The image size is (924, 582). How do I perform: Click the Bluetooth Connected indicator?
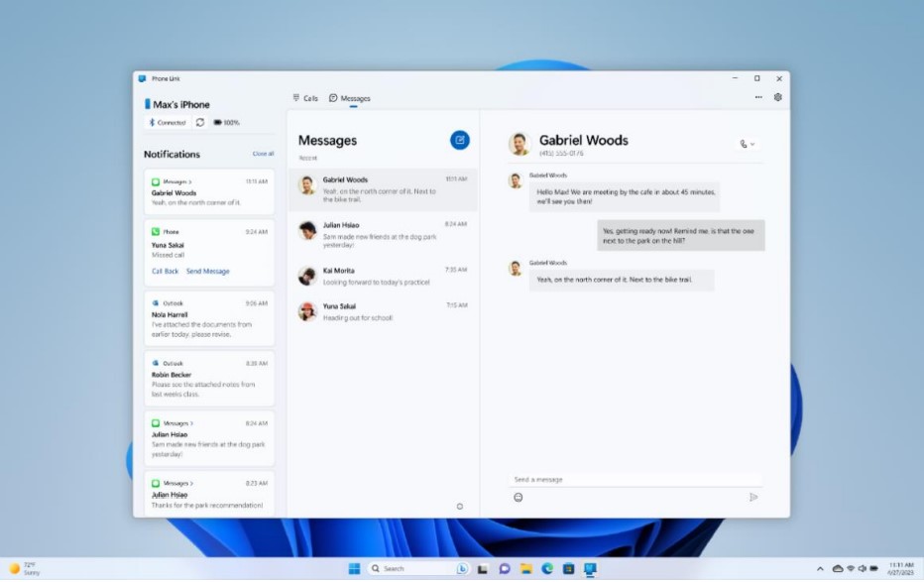pyautogui.click(x=165, y=122)
